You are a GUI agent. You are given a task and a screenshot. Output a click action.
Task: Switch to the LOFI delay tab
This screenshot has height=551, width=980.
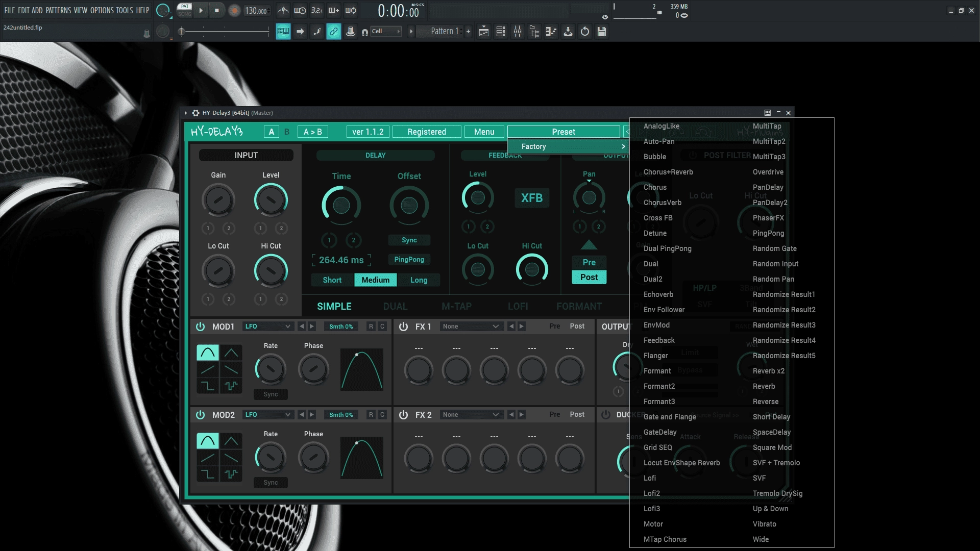click(518, 307)
